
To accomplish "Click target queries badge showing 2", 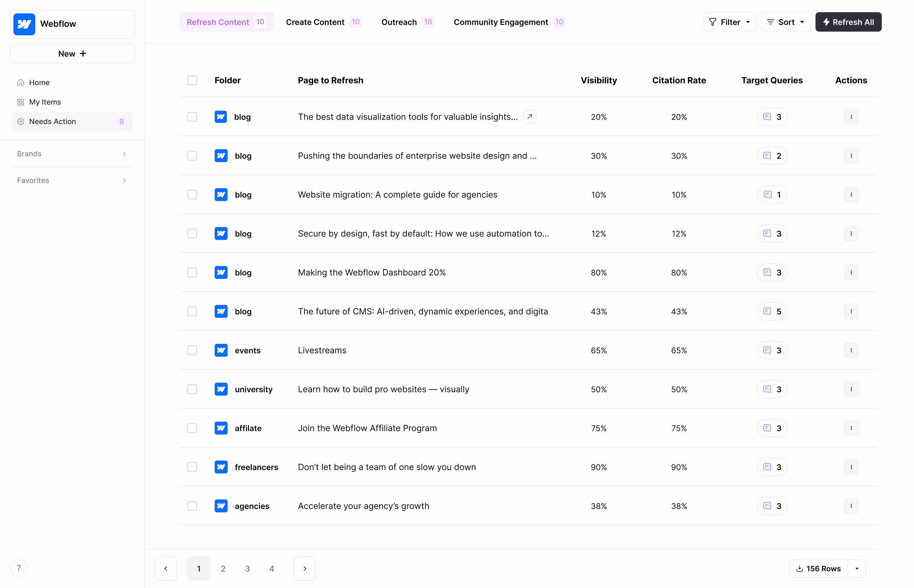I will pyautogui.click(x=772, y=156).
